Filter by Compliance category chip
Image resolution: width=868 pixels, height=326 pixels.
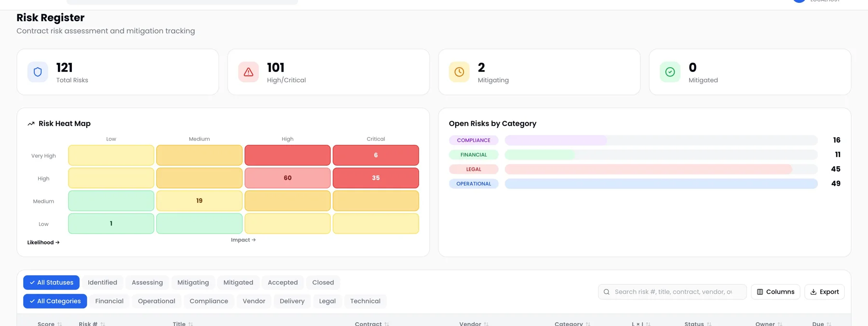pyautogui.click(x=209, y=301)
